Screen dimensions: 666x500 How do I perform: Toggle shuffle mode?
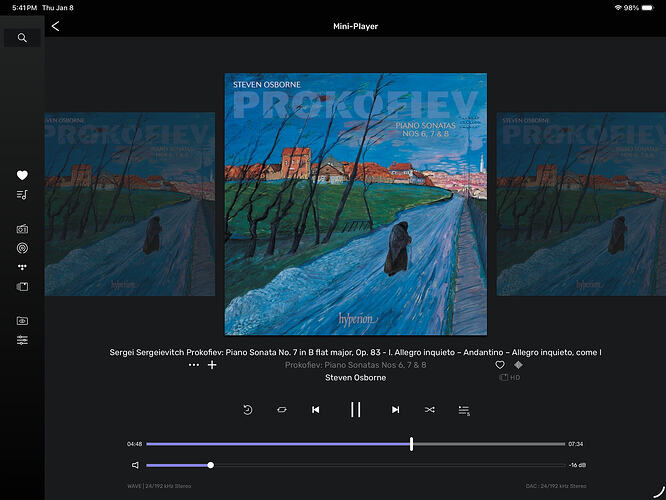click(429, 410)
